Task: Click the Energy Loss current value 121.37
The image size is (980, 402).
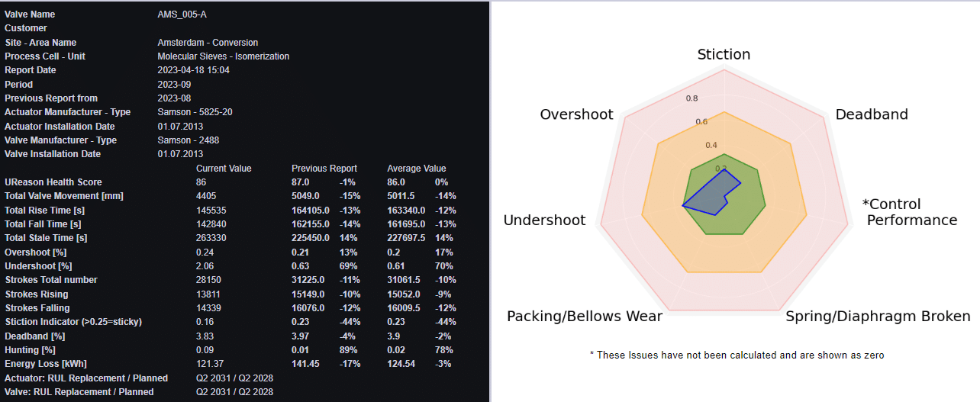Action: 210,364
